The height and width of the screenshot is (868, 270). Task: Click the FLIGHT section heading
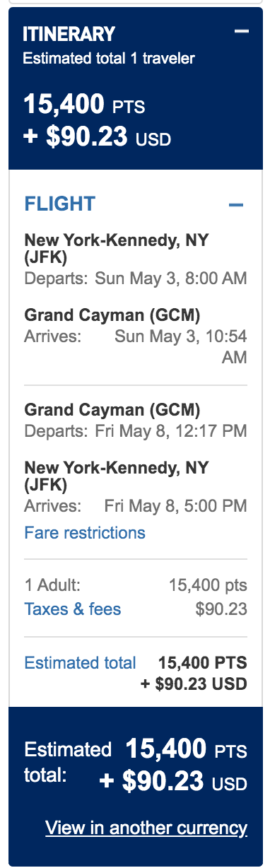(60, 204)
